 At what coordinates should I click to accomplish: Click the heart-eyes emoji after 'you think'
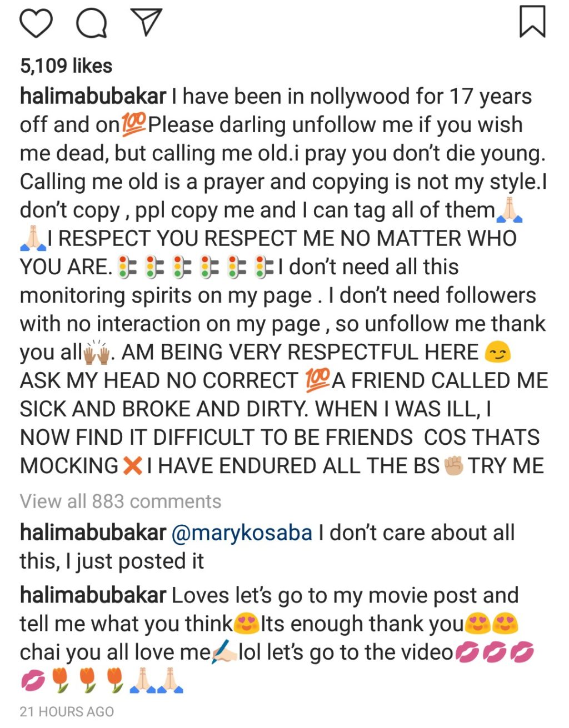(247, 624)
